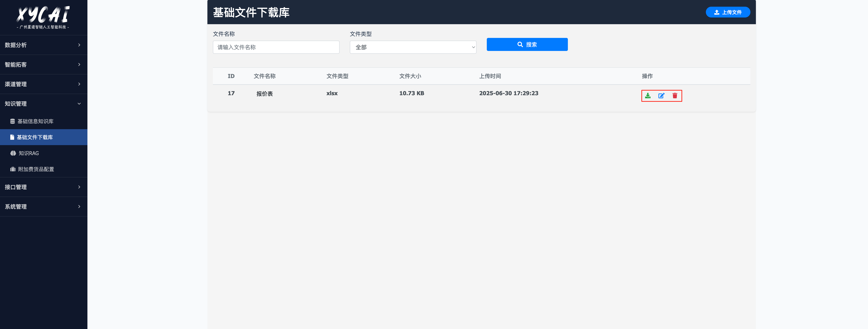Click file name cell 报价表
This screenshot has height=329, width=868.
pyautogui.click(x=264, y=94)
